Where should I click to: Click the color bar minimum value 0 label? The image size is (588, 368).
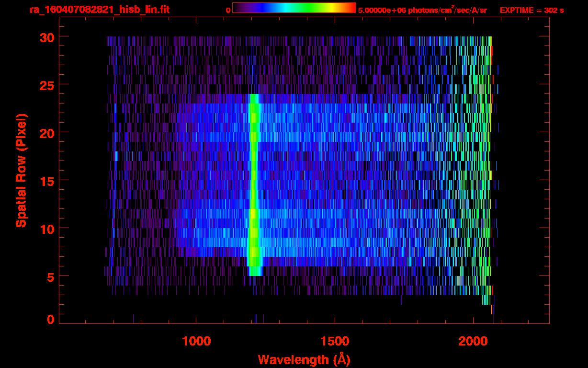(228, 10)
